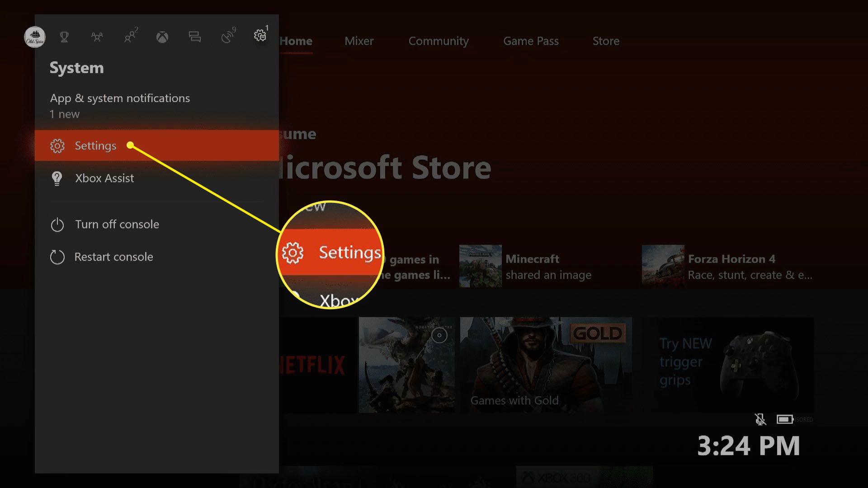Switch to the Home tab

pos(296,41)
